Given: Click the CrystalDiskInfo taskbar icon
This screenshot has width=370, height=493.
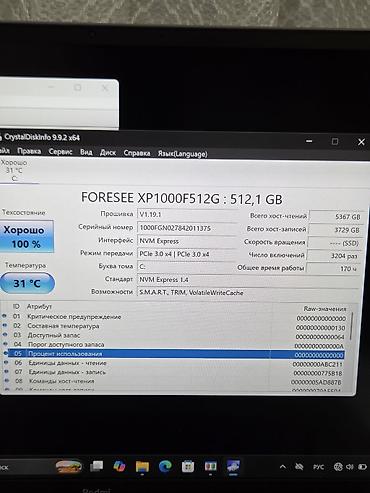Looking at the screenshot, I should click(233, 466).
